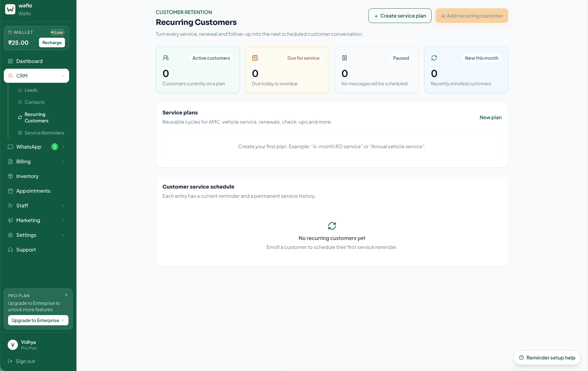
Task: Click the Due for service calendar icon
Action: [255, 58]
